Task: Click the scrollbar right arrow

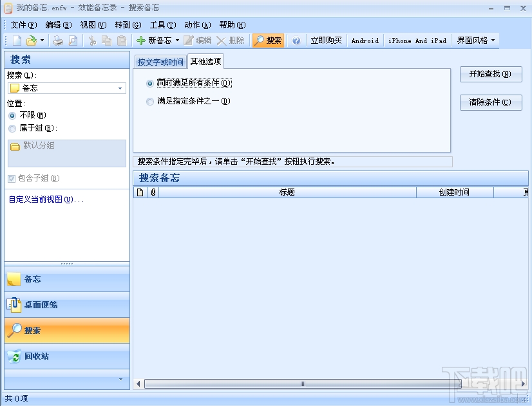Action: 524,384
